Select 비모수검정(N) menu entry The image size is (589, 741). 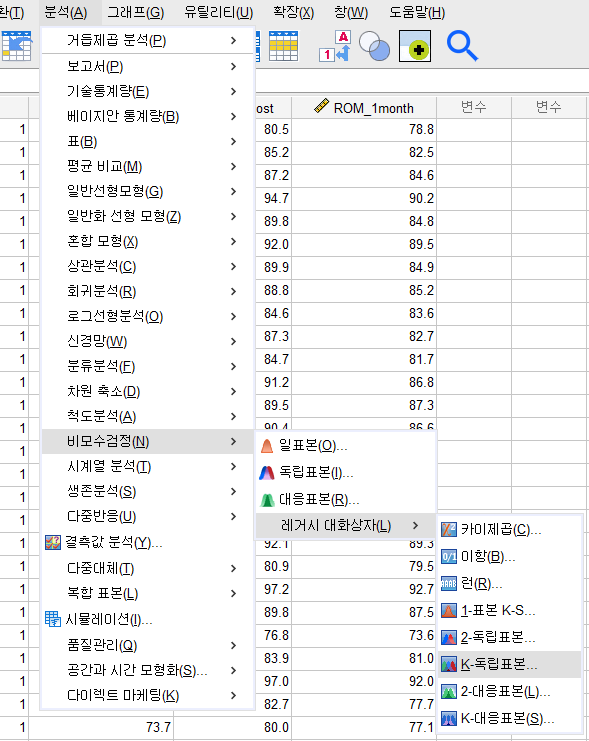(x=148, y=441)
